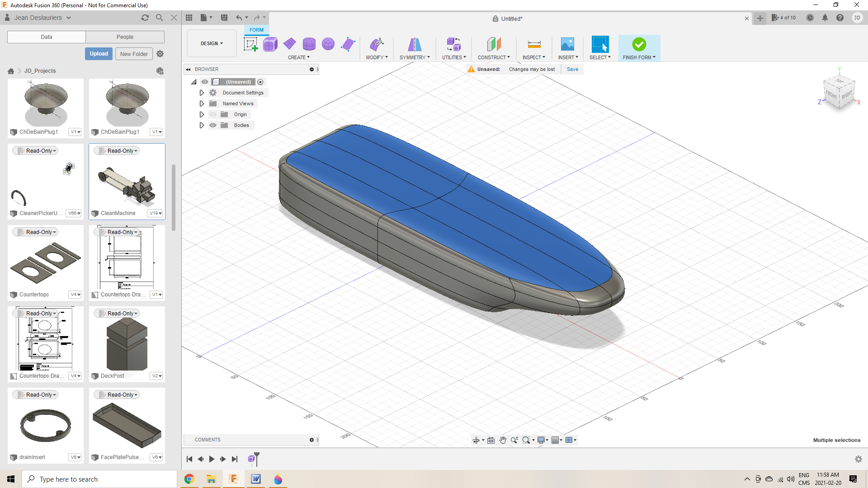This screenshot has width=868, height=488.
Task: Switch to the FORM tab
Action: [256, 30]
